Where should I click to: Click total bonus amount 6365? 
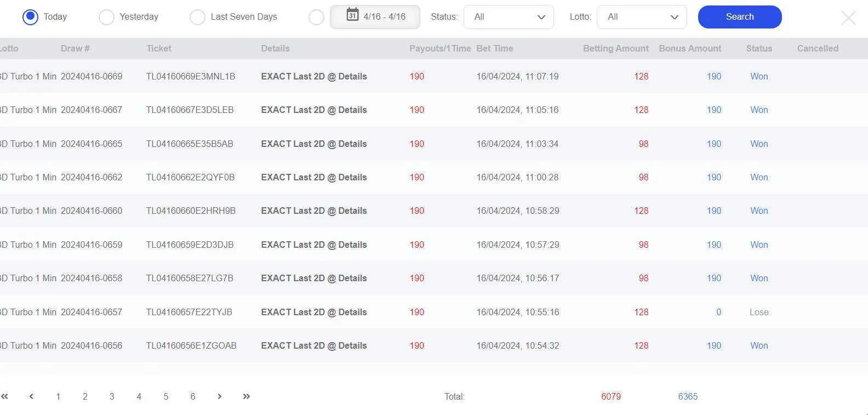click(688, 396)
